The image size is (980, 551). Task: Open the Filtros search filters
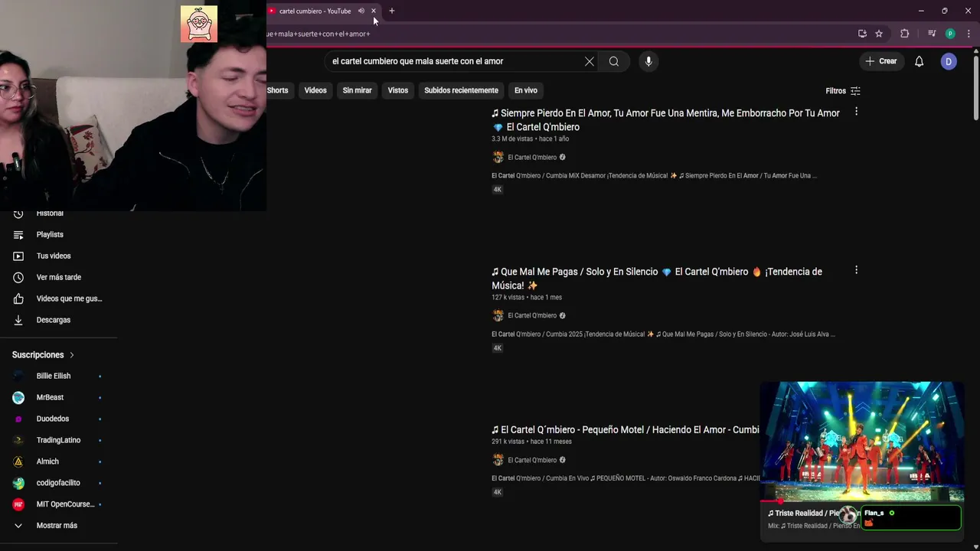[843, 90]
